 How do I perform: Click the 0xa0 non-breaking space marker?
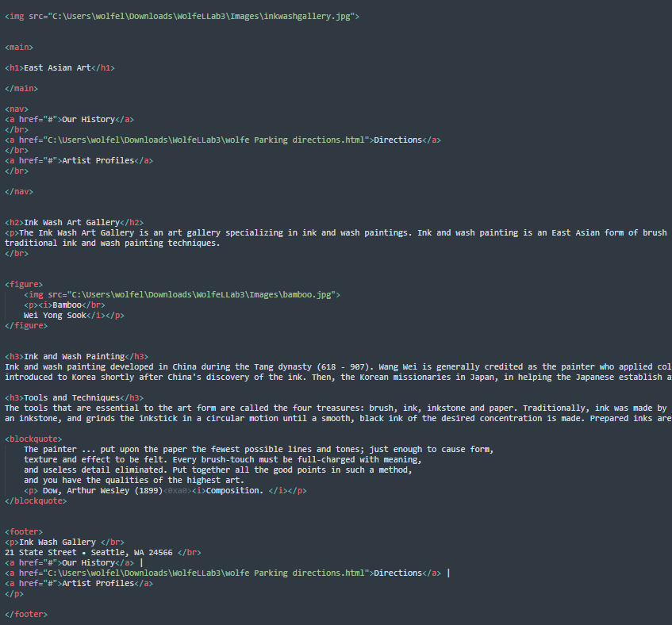177,490
